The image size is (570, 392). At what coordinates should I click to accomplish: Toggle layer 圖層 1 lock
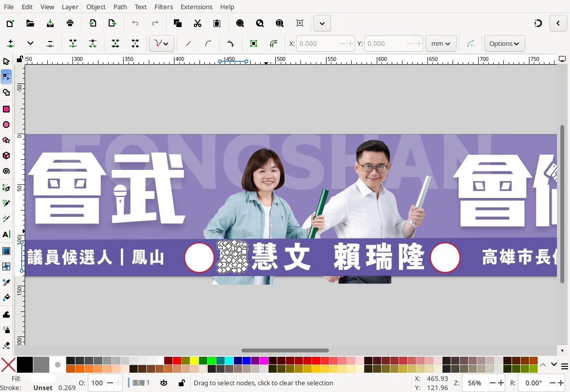point(182,383)
